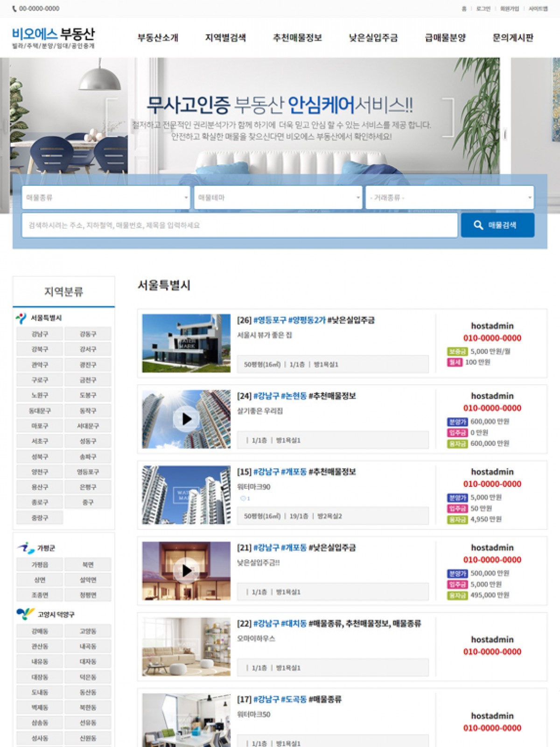Open the 매물종류 dropdown
Image resolution: width=560 pixels, height=747 pixels.
(x=106, y=197)
